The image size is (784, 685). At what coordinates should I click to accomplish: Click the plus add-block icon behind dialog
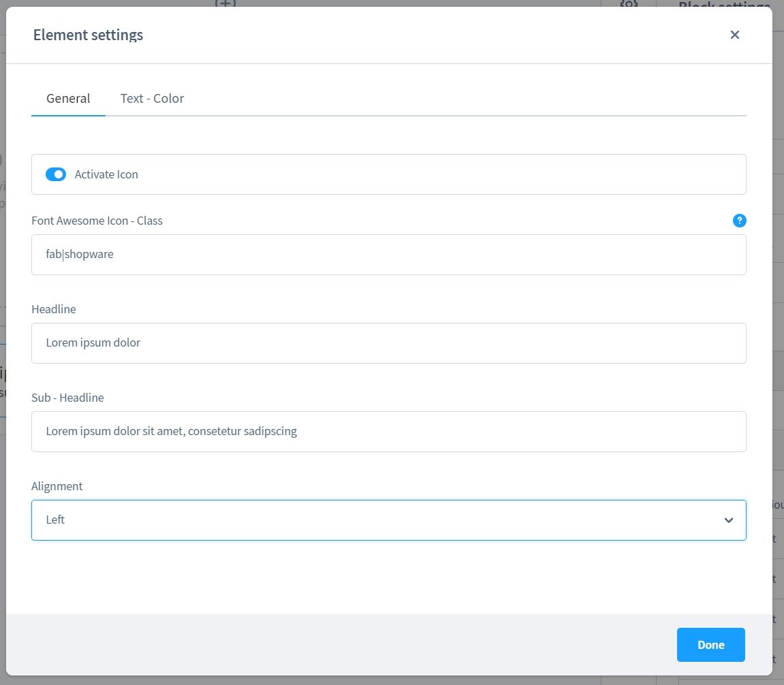[x=225, y=3]
